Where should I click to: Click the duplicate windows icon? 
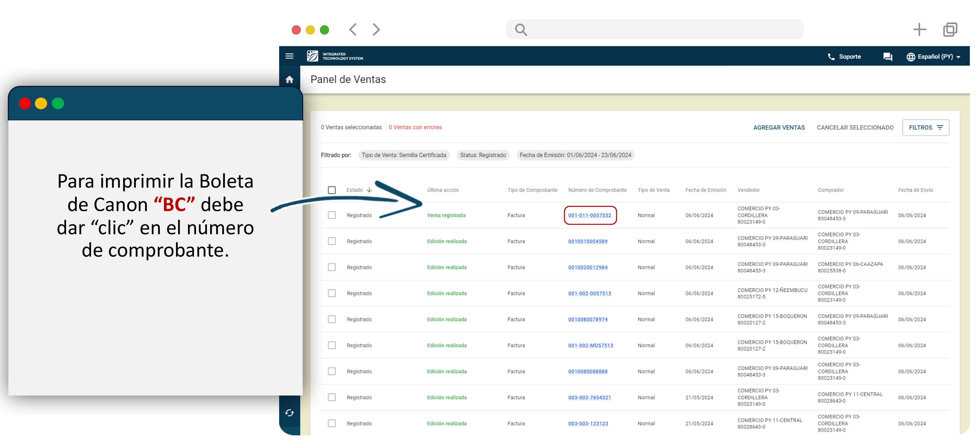[950, 29]
